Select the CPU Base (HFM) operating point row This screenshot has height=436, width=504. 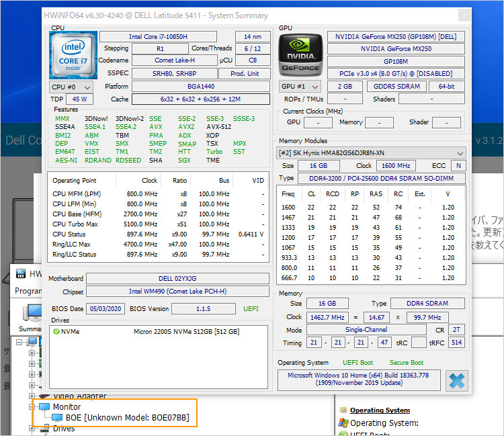(158, 214)
